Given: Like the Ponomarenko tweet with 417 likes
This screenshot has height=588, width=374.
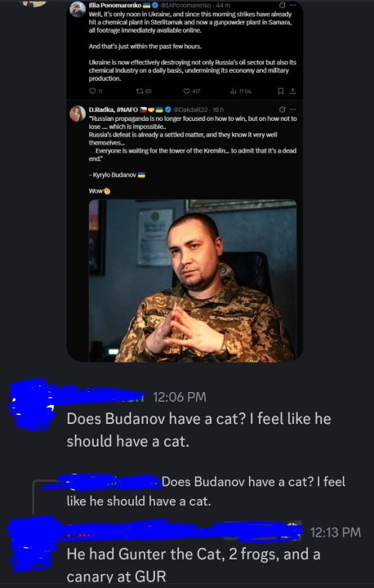Looking at the screenshot, I should 191,91.
